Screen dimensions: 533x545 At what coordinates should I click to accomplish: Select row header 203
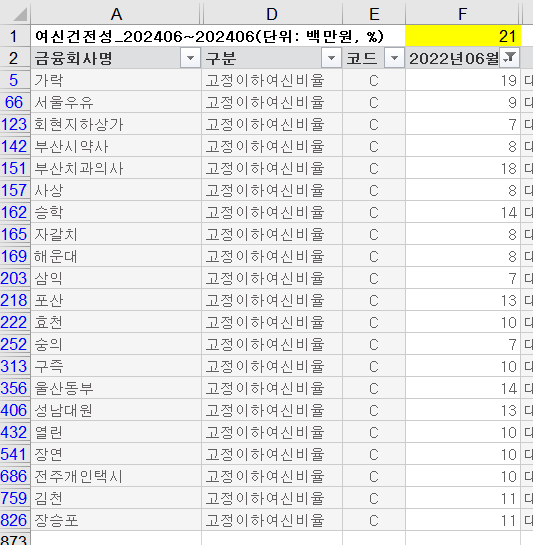pyautogui.click(x=15, y=278)
